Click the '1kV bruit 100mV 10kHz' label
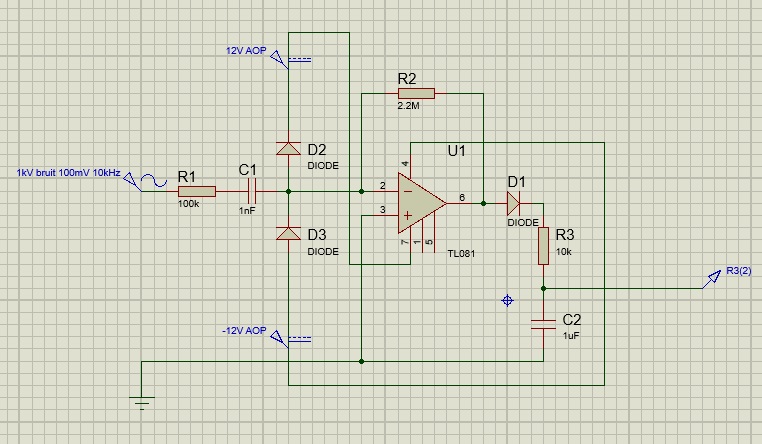This screenshot has width=762, height=444. pos(69,172)
